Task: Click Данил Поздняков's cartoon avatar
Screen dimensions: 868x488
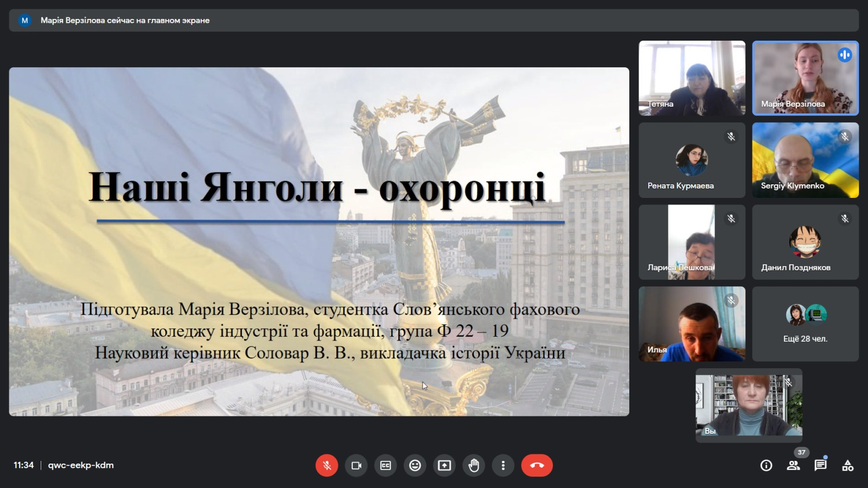Action: coord(805,242)
